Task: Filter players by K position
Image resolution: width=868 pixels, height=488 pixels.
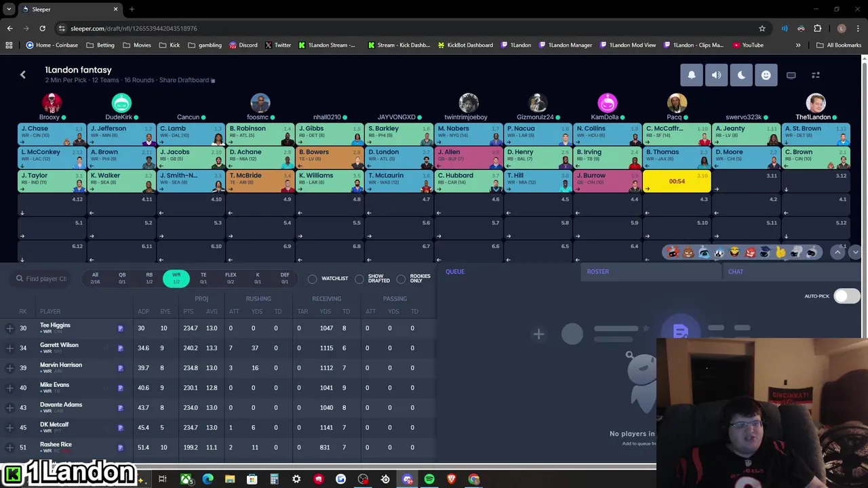Action: pos(258,278)
